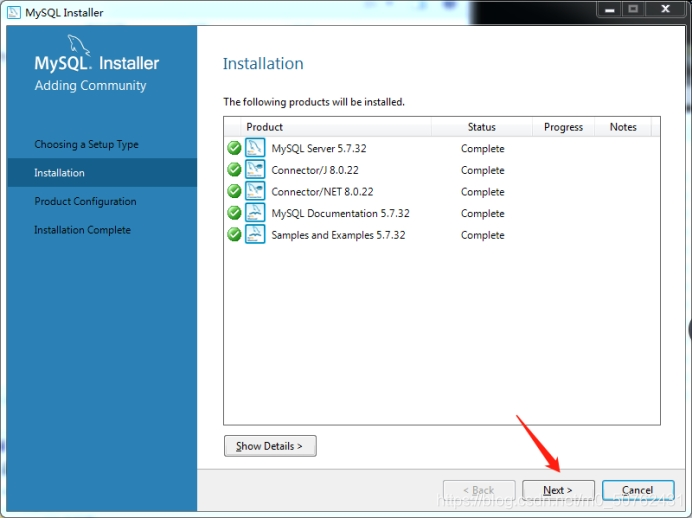Image resolution: width=692 pixels, height=519 pixels.
Task: Click Complete status of Samples and Examples
Action: click(x=483, y=235)
